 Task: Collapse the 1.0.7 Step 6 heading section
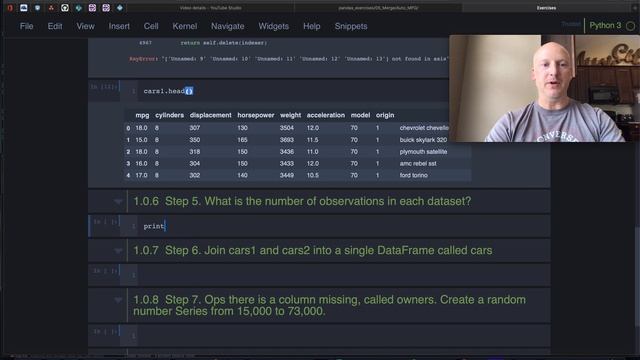[118, 251]
